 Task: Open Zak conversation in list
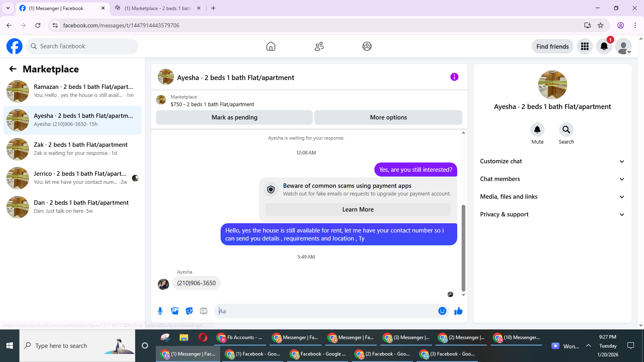pos(72,149)
